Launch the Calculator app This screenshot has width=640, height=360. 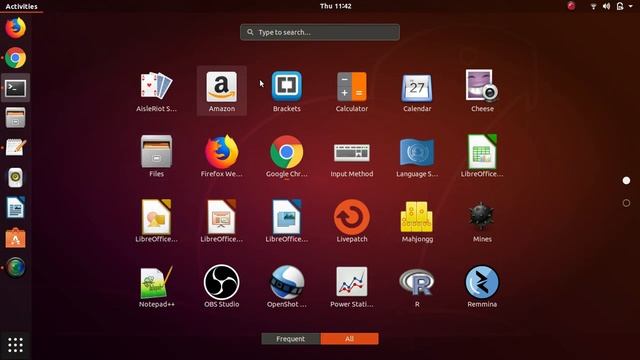(352, 91)
